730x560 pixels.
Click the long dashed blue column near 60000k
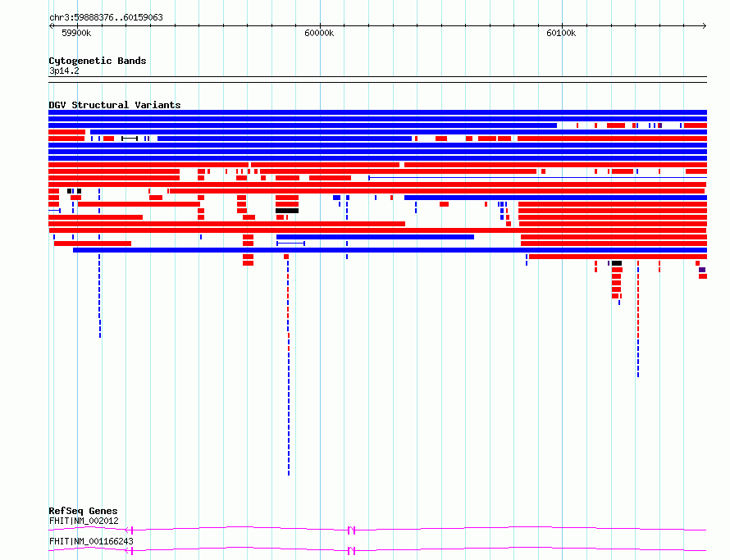(x=289, y=368)
